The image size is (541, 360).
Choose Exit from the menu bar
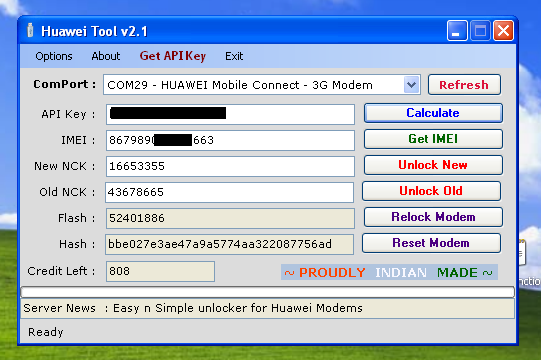tap(234, 56)
